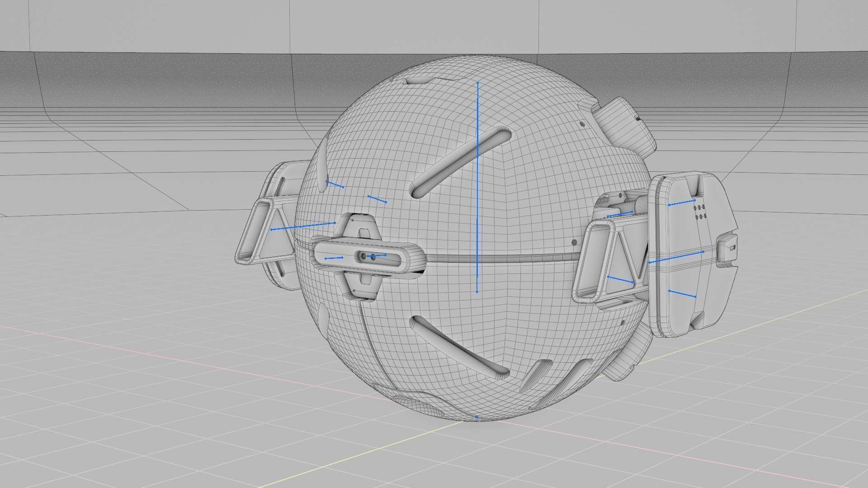The image size is (868, 488).
Task: Select the triangular bracket beside the right armored plate
Action: (610, 261)
